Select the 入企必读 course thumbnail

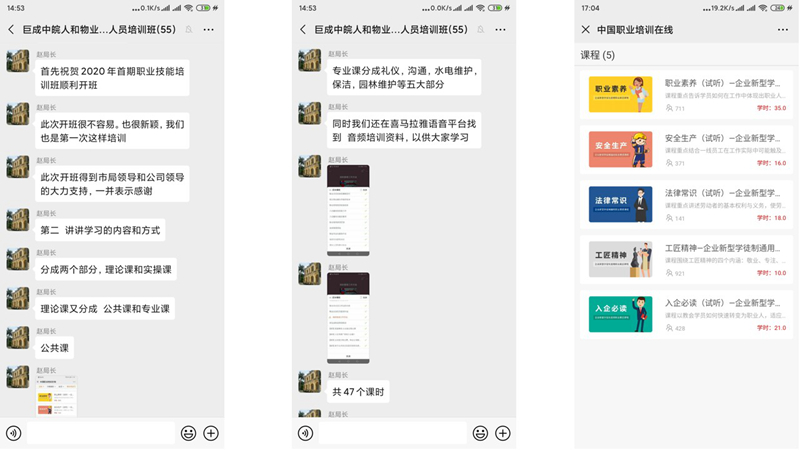[620, 312]
